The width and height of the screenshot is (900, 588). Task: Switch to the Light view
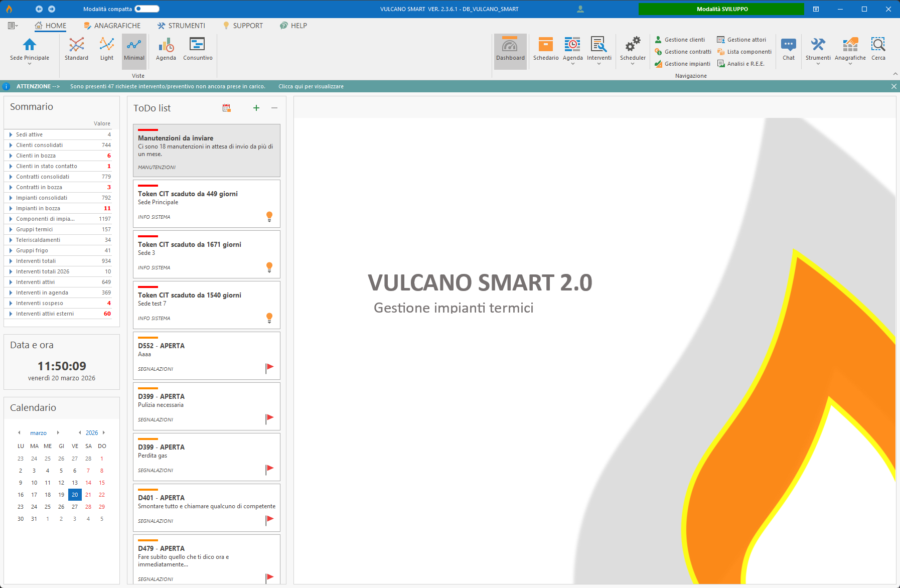pos(106,49)
